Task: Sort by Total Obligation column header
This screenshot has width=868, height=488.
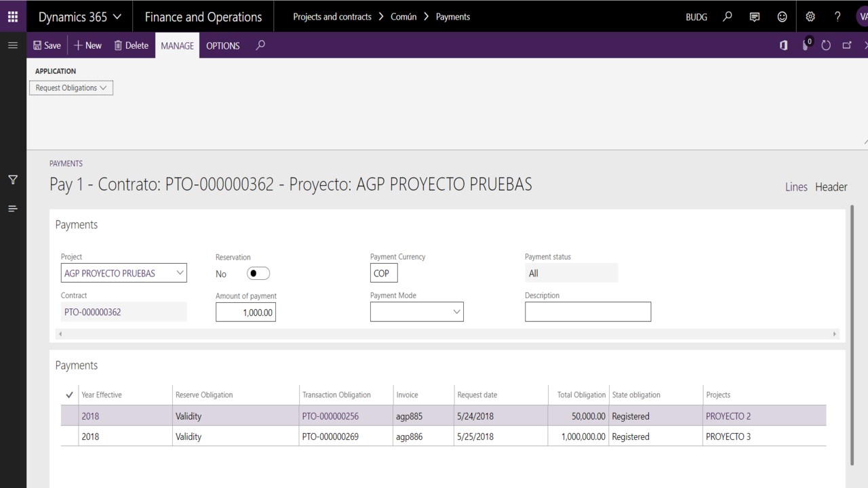Action: tap(581, 394)
